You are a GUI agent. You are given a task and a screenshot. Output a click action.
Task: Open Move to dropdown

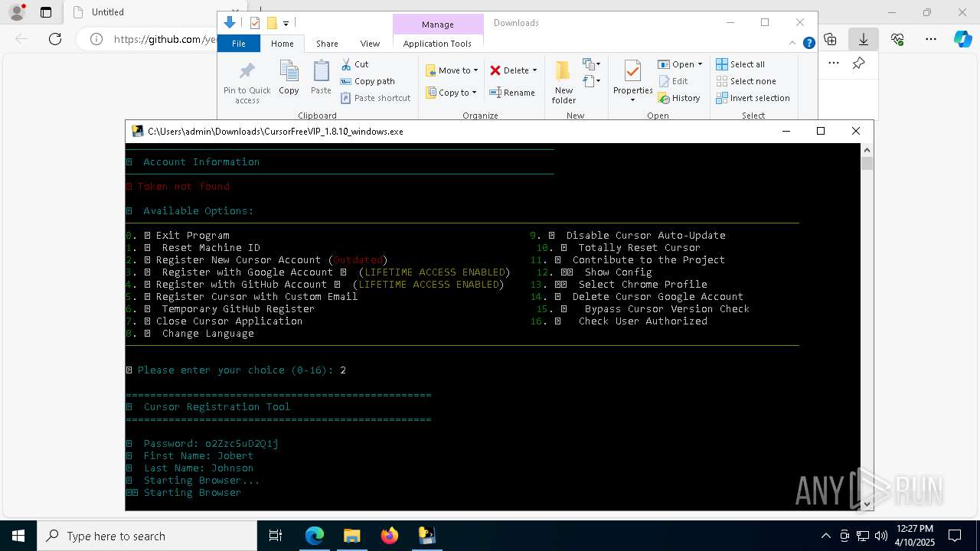452,70
